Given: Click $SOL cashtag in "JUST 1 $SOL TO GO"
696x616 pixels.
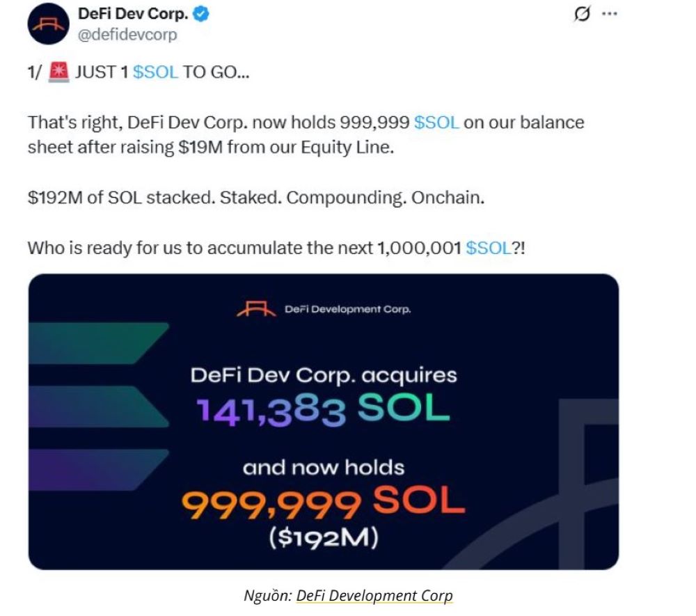Looking at the screenshot, I should tap(155, 72).
